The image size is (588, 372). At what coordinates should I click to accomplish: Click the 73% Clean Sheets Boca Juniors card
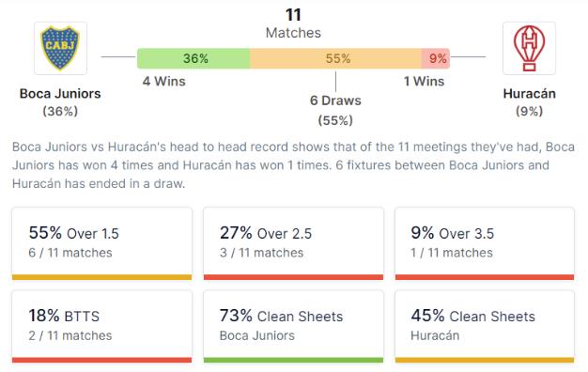coord(293,326)
